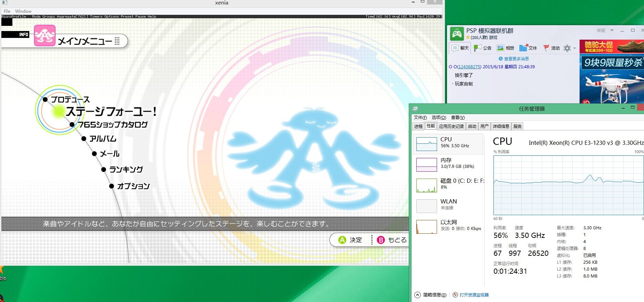Viewport: 644px width, 302px height.
Task: Select 765ショップカタログ menu entry
Action: pos(113,124)
